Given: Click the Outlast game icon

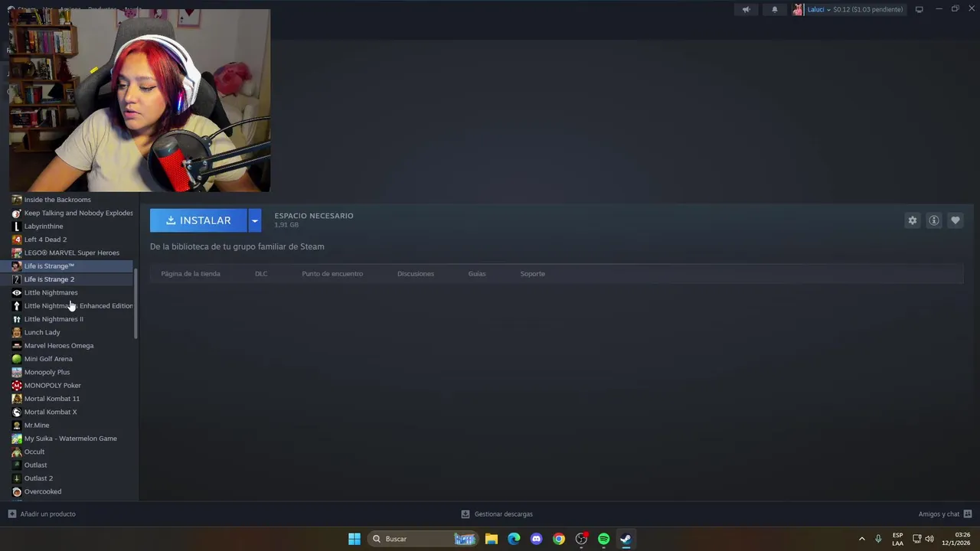Looking at the screenshot, I should (x=17, y=465).
